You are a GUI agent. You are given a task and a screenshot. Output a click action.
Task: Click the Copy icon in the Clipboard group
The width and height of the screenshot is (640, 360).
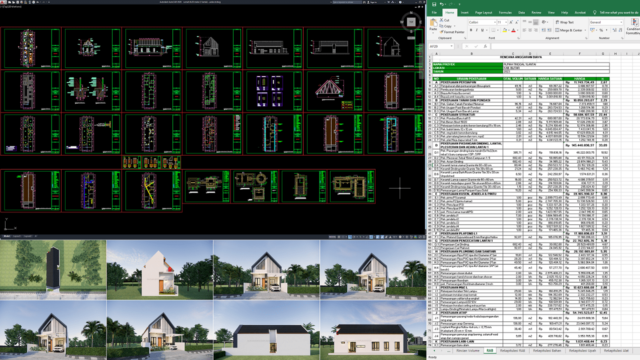point(441,26)
